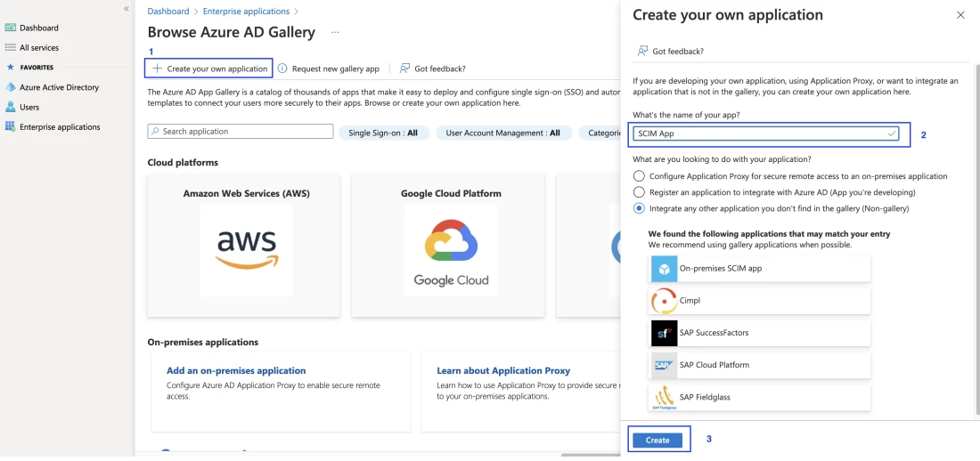
Task: Close the Create your own application panel
Action: pos(960,15)
